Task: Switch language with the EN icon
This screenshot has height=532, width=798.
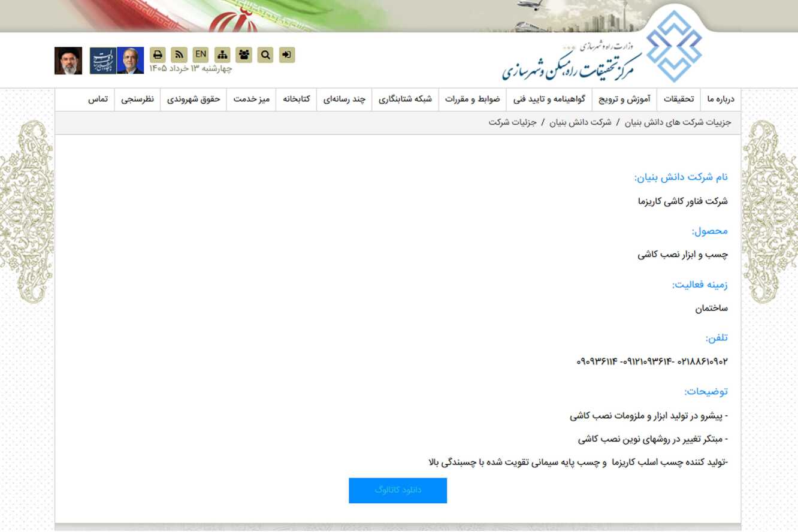Action: click(201, 55)
